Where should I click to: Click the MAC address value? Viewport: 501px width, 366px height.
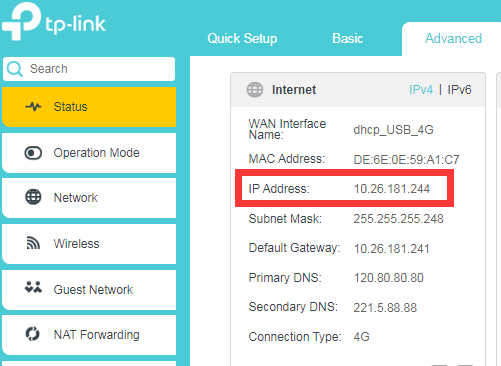406,160
